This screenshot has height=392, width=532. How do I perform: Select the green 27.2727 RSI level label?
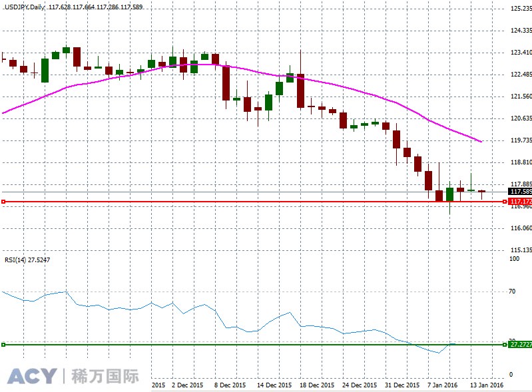pyautogui.click(x=520, y=345)
